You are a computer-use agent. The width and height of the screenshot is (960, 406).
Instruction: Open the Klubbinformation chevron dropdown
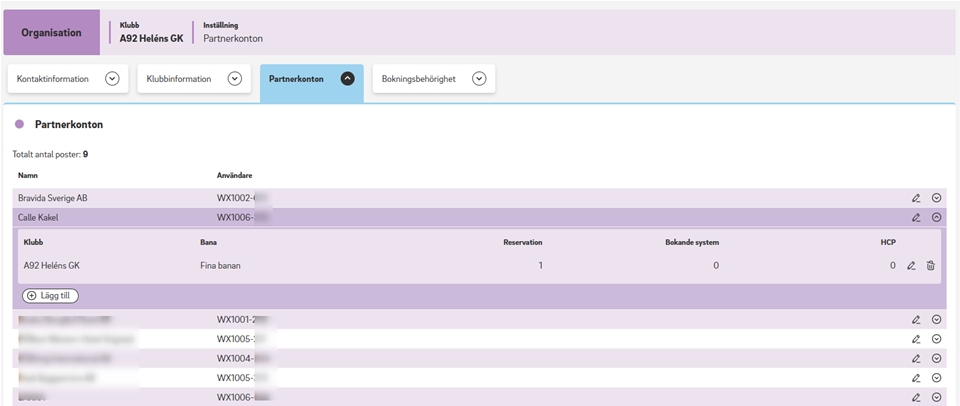(234, 79)
